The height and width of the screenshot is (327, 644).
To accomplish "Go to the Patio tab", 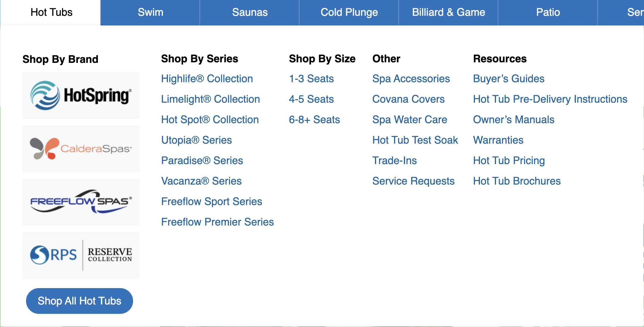I will click(x=548, y=12).
